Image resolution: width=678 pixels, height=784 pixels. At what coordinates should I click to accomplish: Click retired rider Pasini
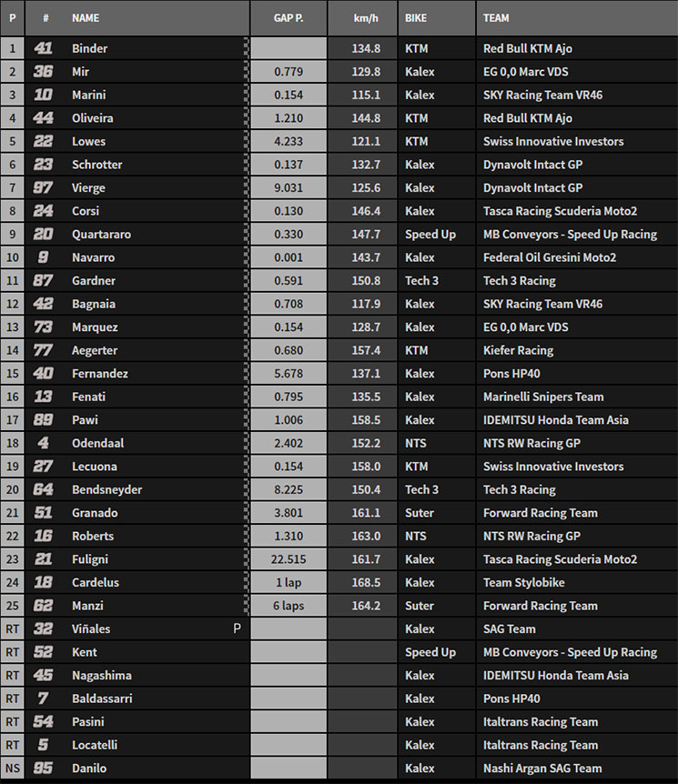(88, 722)
